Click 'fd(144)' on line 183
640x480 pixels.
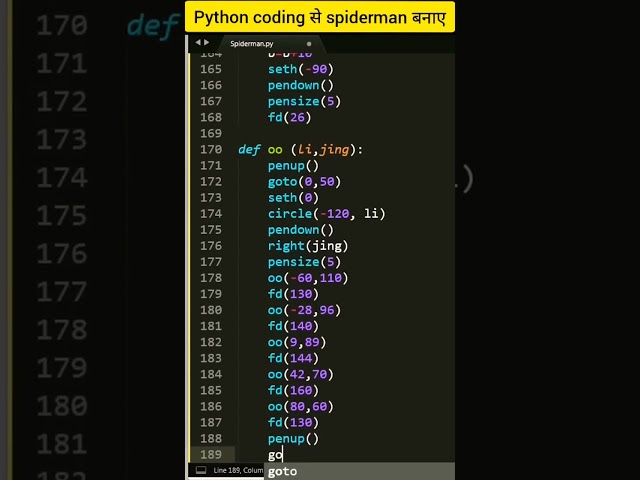[x=293, y=358]
